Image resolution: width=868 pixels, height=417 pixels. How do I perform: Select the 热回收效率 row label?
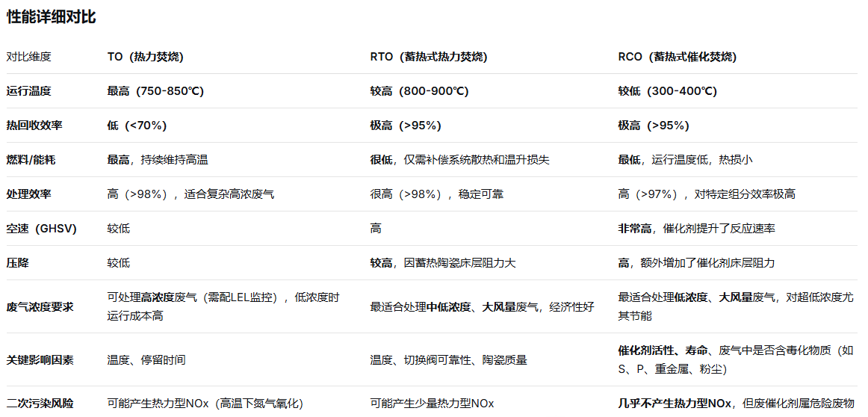(x=34, y=126)
